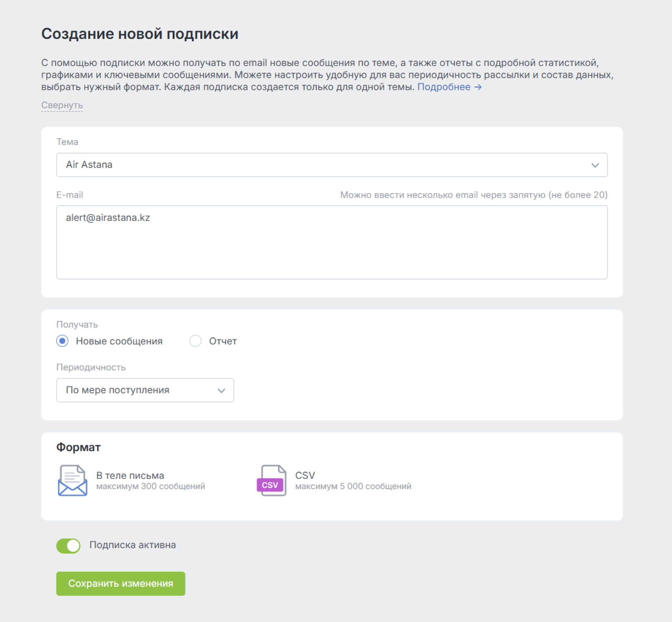This screenshot has height=622, width=672.
Task: Open the 'Подробнее' link
Action: coord(444,87)
